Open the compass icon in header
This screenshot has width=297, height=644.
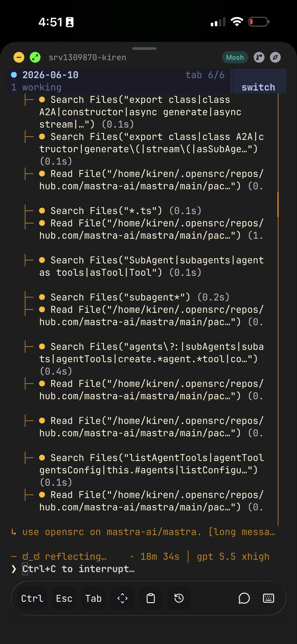click(275, 57)
